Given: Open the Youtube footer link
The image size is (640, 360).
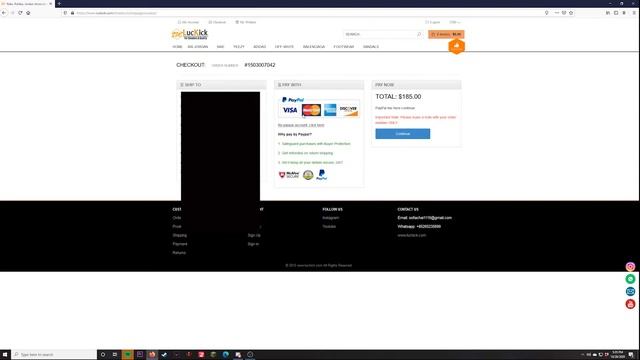Looking at the screenshot, I should point(329,227).
